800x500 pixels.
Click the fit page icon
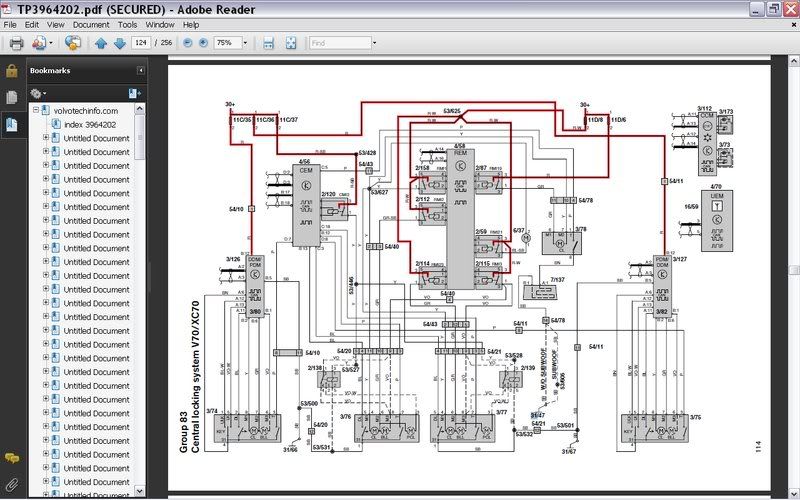(x=291, y=43)
